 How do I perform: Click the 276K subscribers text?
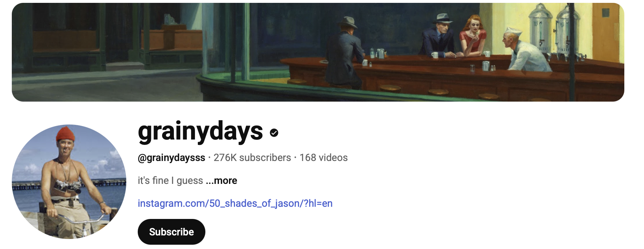[252, 158]
